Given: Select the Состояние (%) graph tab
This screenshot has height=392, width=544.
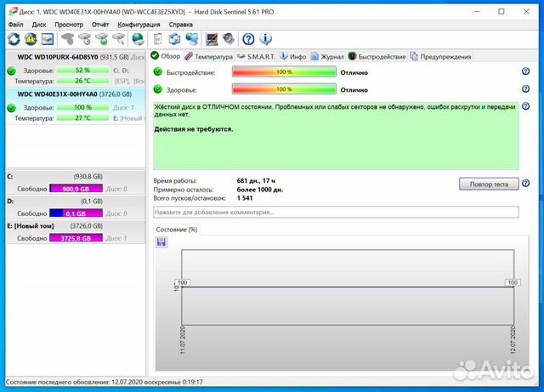Looking at the screenshot, I should (177, 230).
